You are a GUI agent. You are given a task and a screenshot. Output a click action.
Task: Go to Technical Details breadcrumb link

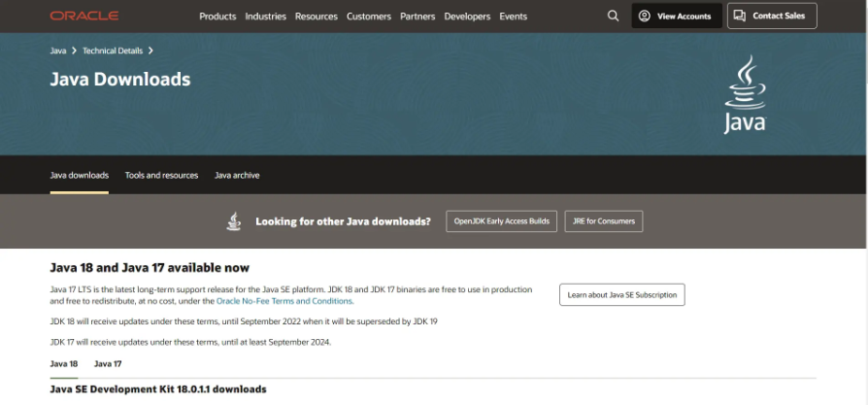[x=113, y=51]
